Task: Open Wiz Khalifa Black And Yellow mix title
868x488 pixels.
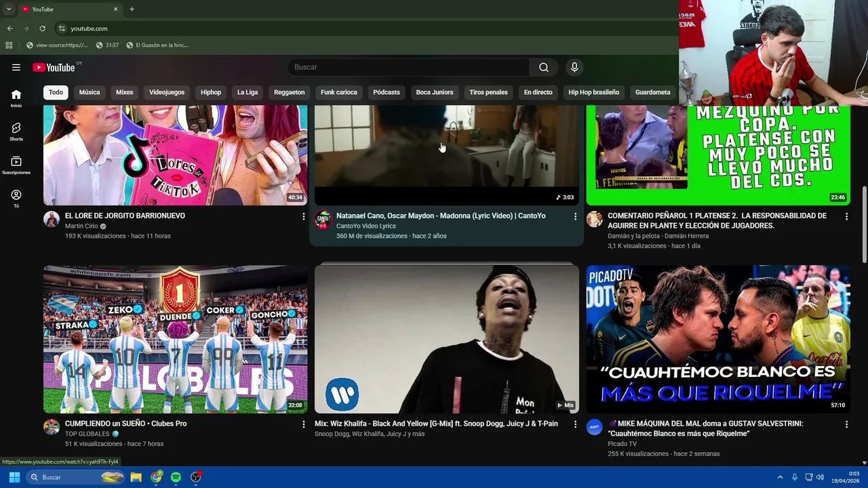Action: coord(436,424)
